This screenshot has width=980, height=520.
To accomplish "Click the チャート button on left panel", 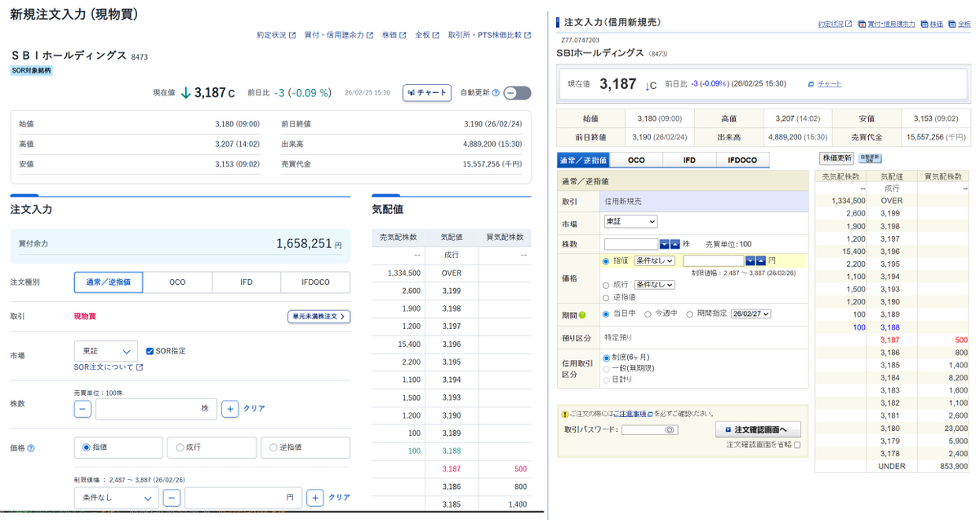I will pos(427,93).
